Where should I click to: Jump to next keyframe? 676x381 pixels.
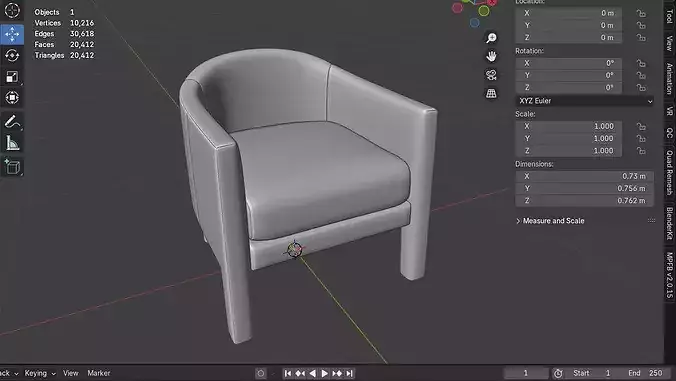point(337,373)
